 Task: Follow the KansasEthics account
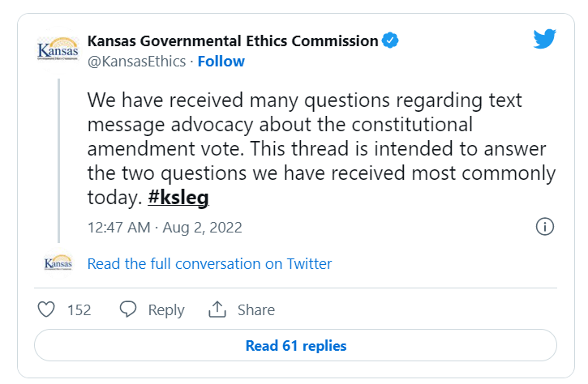(221, 62)
